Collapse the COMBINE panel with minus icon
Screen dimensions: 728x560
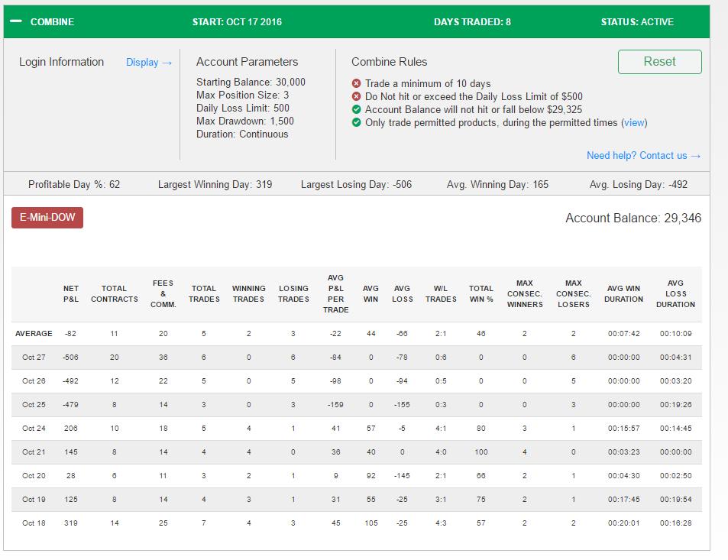tap(16, 21)
